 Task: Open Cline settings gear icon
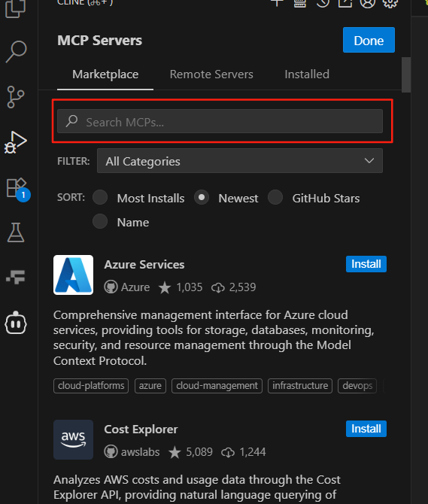point(390,3)
